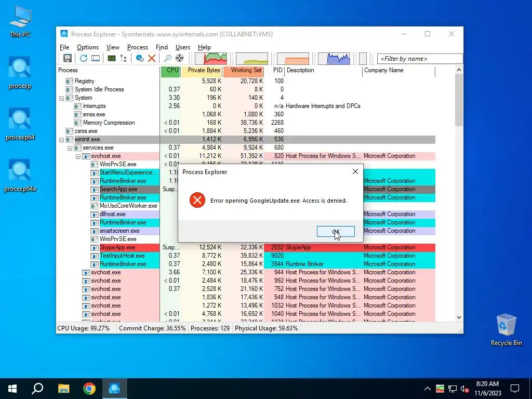This screenshot has height=399, width=532.
Task: Open Google Chrome from the taskbar
Action: pyautogui.click(x=89, y=389)
